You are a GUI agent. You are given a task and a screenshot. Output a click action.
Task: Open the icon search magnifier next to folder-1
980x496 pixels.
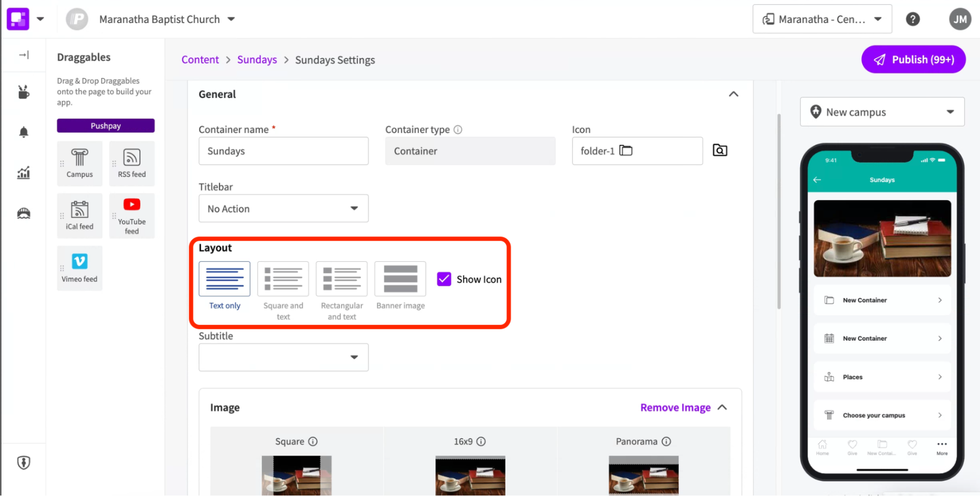(719, 150)
